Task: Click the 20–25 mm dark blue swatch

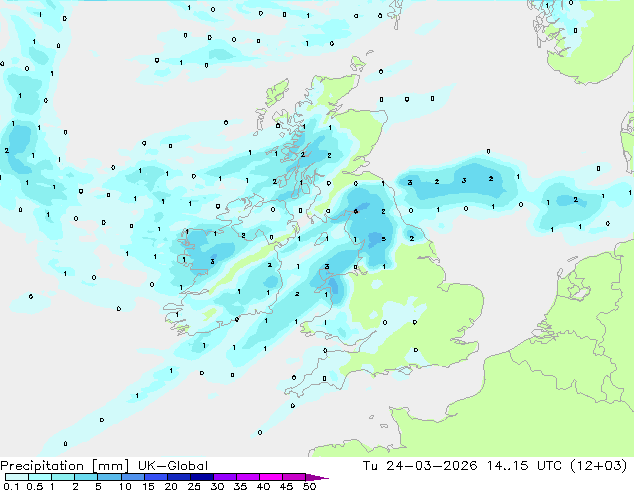Action: [x=178, y=477]
